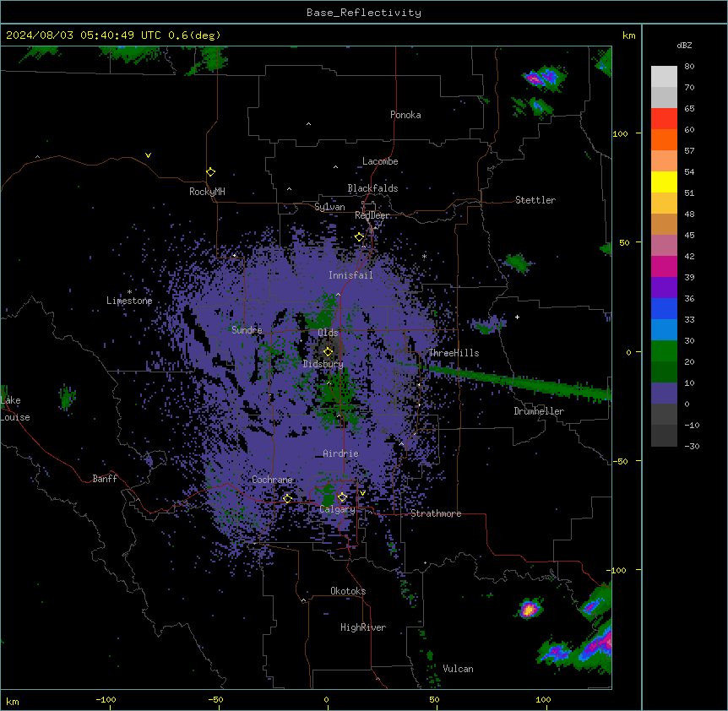Click the blue-magenta storm cell in the top-right corner
The height and width of the screenshot is (711, 728).
[x=543, y=78]
